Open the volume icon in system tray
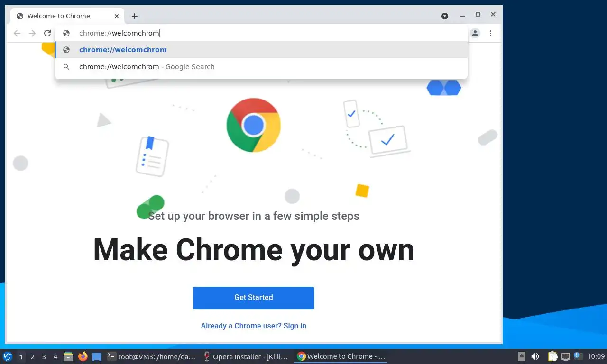The height and width of the screenshot is (364, 607). (535, 356)
